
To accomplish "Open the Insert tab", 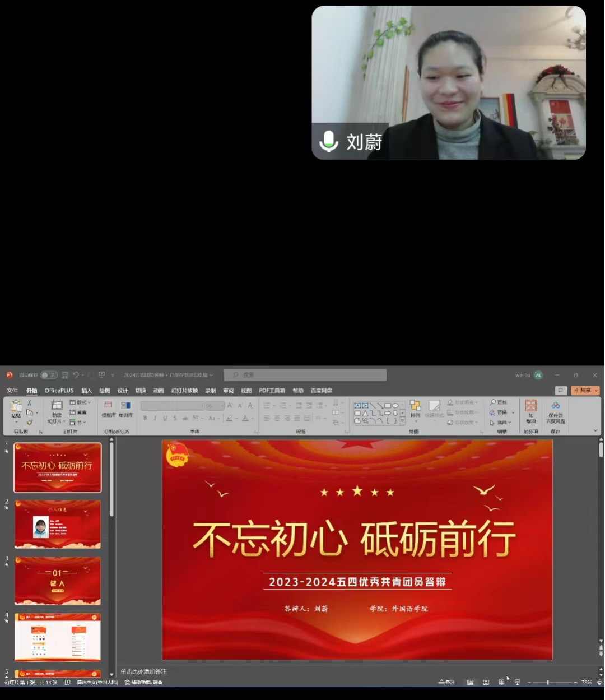I will pyautogui.click(x=86, y=391).
